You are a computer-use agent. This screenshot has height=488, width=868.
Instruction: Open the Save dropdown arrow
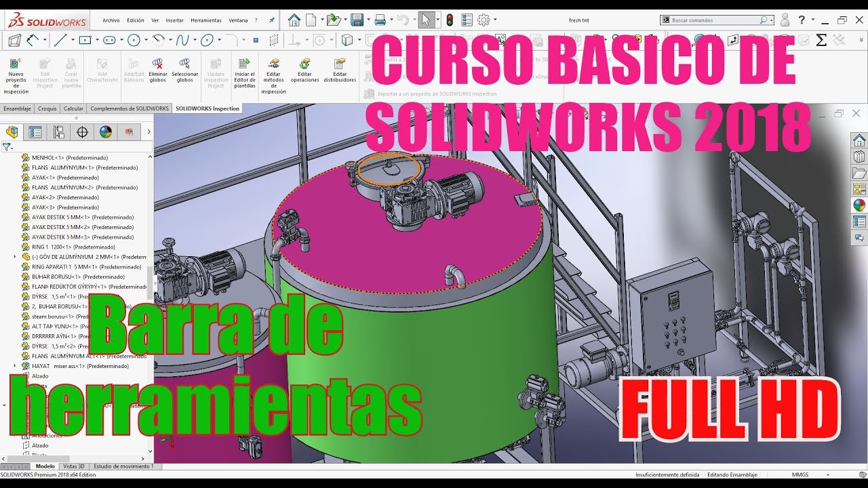coord(368,20)
